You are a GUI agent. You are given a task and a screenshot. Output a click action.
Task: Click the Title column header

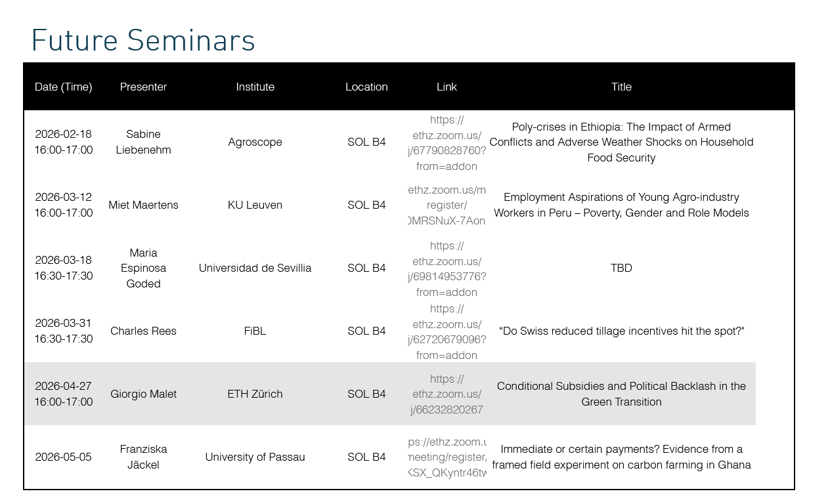point(621,87)
